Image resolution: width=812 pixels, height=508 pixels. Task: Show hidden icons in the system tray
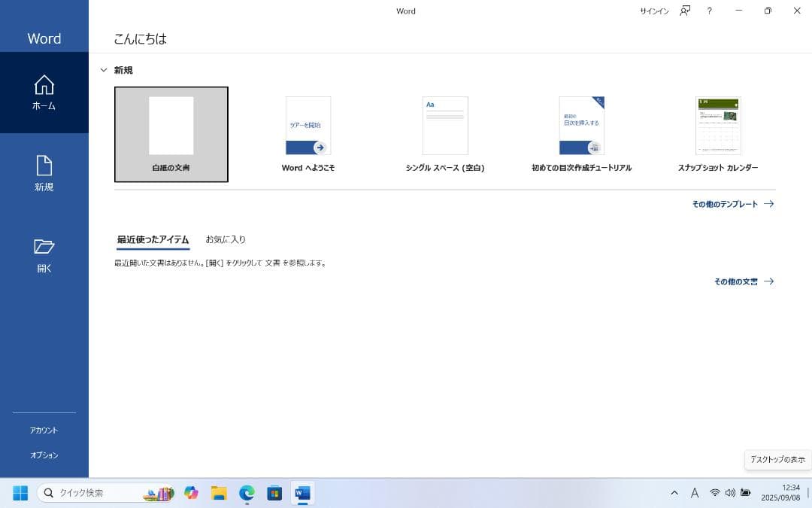pos(674,493)
